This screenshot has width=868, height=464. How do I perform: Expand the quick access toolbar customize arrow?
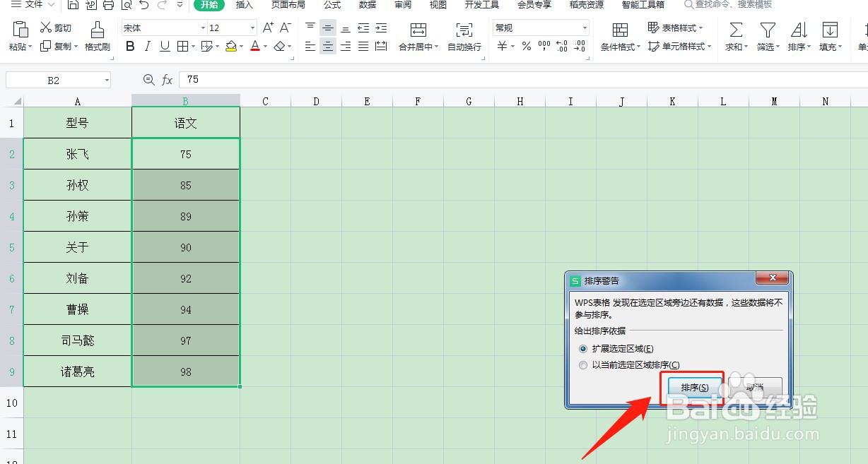180,5
